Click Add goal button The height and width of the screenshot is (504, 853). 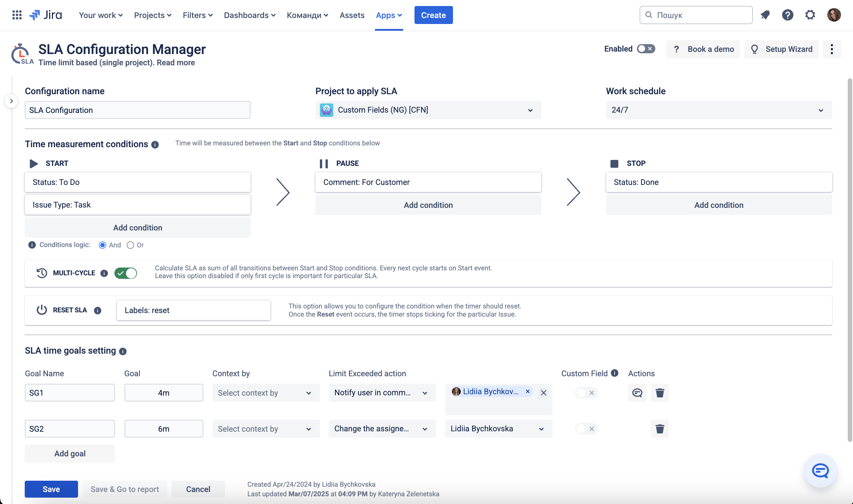pyautogui.click(x=70, y=454)
